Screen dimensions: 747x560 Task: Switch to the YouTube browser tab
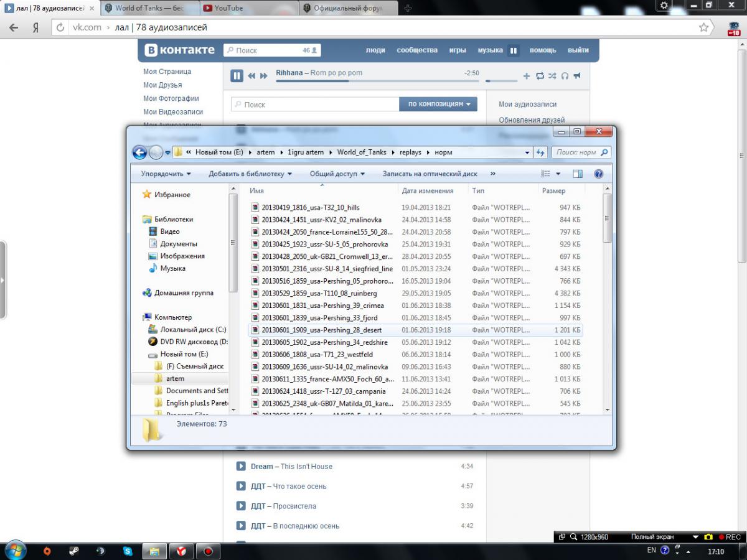249,8
